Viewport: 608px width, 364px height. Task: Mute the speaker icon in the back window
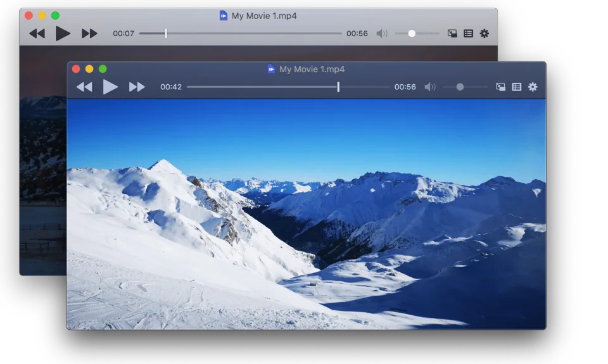point(382,34)
